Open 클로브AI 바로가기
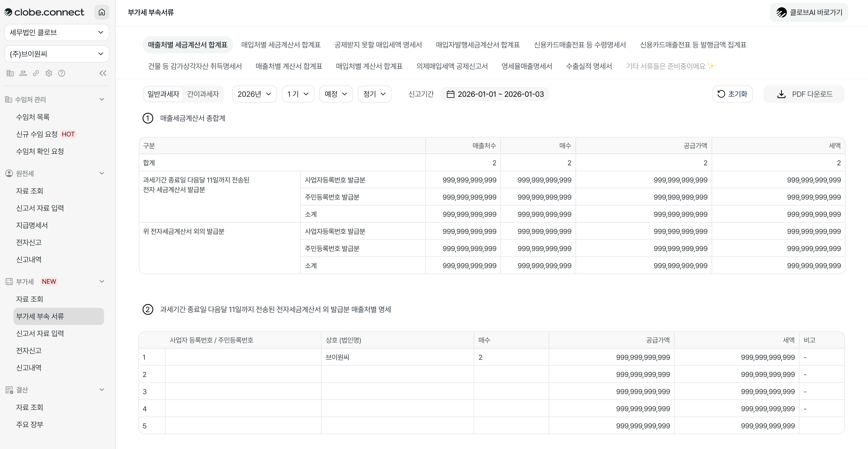The height and width of the screenshot is (449, 868). click(809, 12)
